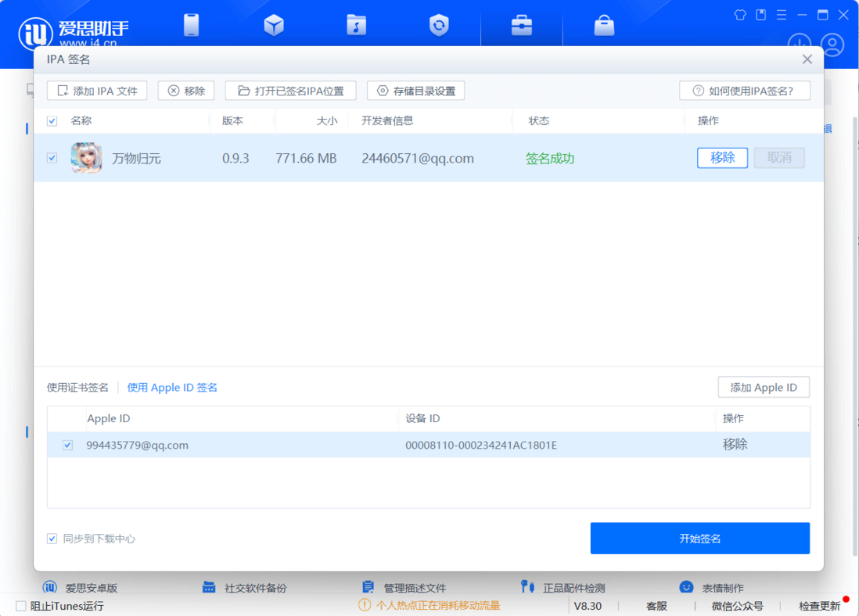The image size is (859, 616).
Task: Toggle the select-all checkbox in 名称 header
Action: click(x=52, y=121)
